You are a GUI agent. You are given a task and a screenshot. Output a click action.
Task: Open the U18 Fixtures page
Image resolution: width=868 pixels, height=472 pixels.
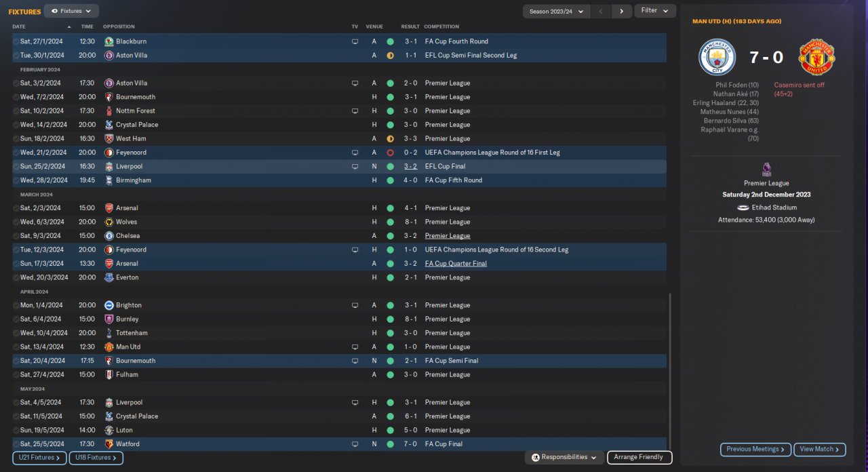coord(96,458)
